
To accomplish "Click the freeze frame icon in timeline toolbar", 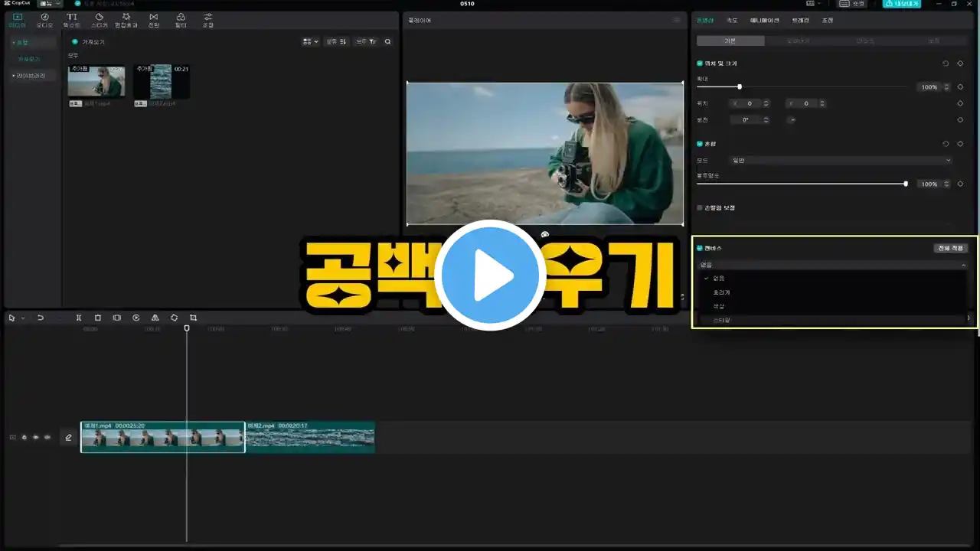I will [117, 318].
